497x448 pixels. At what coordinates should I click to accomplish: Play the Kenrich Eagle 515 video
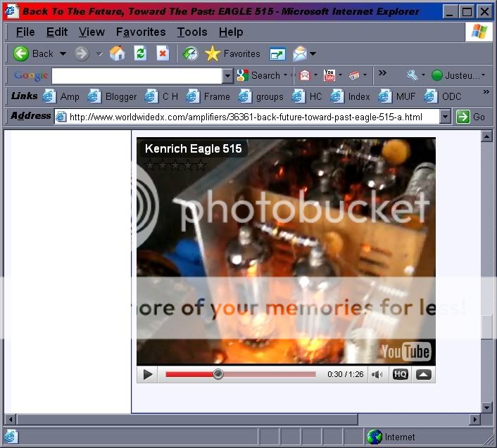tap(148, 374)
